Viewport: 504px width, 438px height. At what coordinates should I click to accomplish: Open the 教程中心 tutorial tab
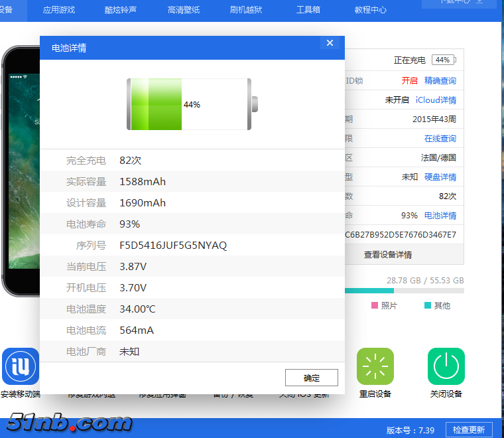[371, 10]
